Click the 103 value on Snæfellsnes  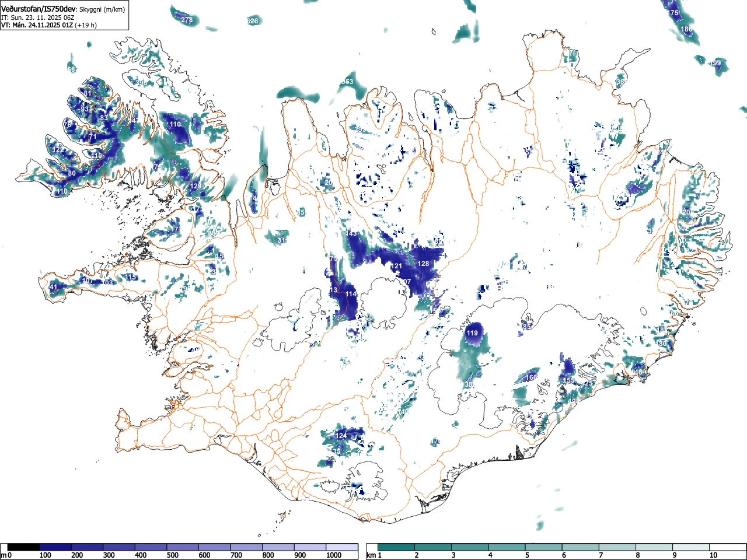tap(107, 283)
